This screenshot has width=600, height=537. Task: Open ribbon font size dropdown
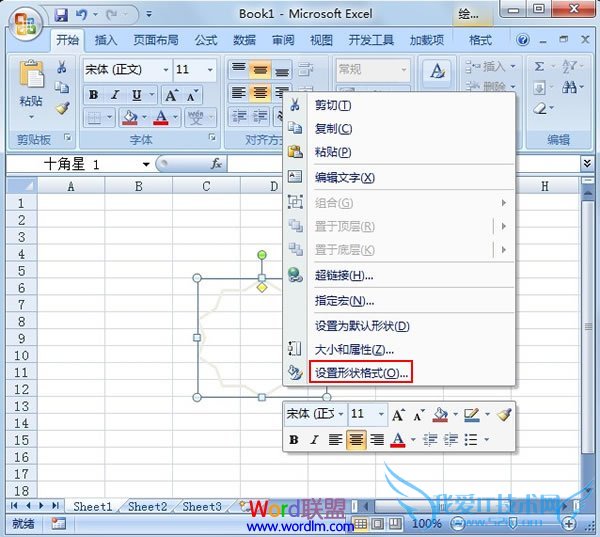pos(210,70)
